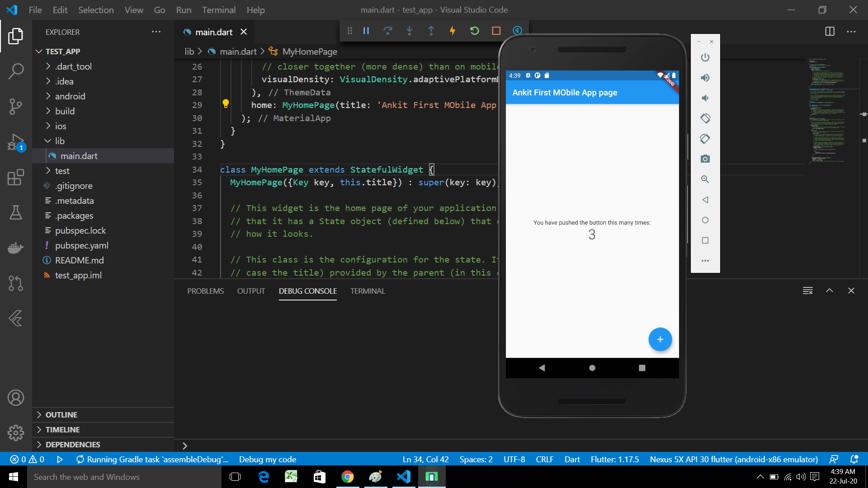Click the lightbulb code action icon

pyautogui.click(x=226, y=104)
